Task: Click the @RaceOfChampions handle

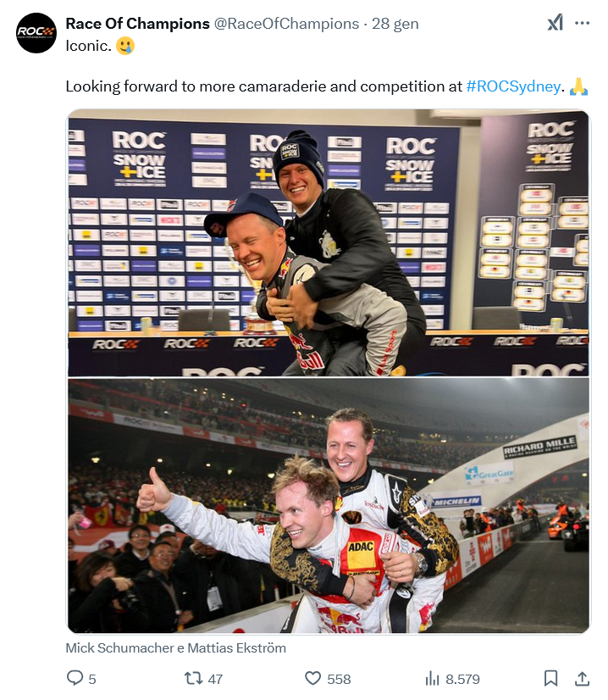Action: click(286, 24)
